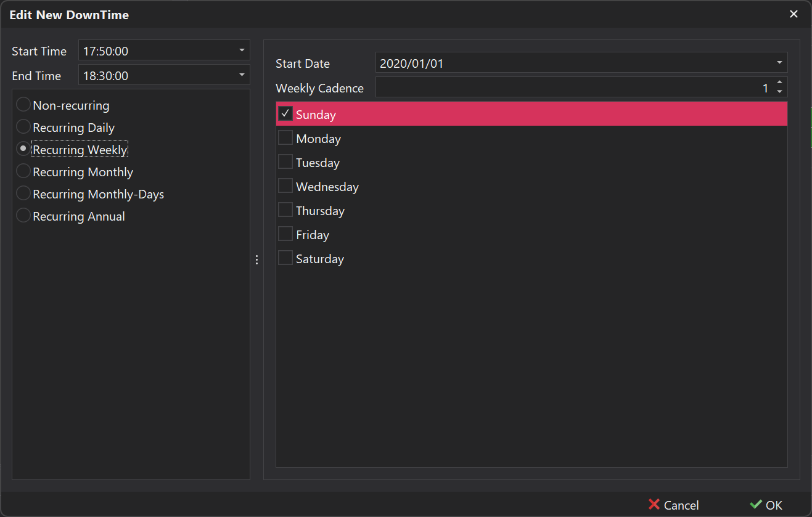Check the Friday checkbox
812x517 pixels.
(285, 234)
